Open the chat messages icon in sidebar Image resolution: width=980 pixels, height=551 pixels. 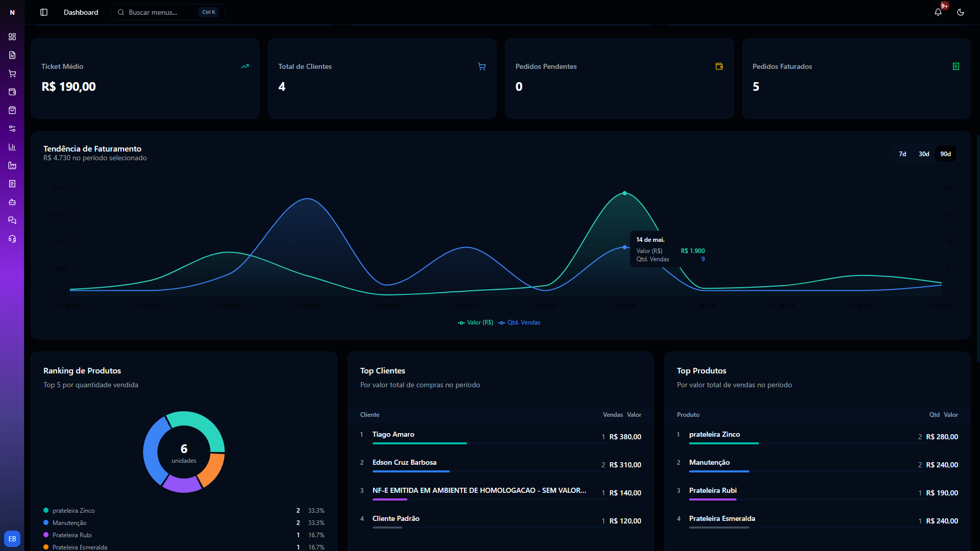click(12, 220)
